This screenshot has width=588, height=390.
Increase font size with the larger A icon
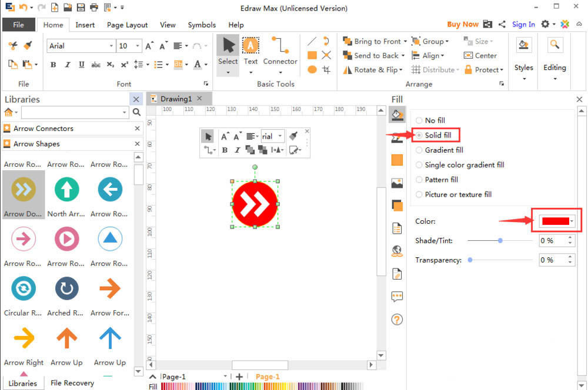(149, 46)
